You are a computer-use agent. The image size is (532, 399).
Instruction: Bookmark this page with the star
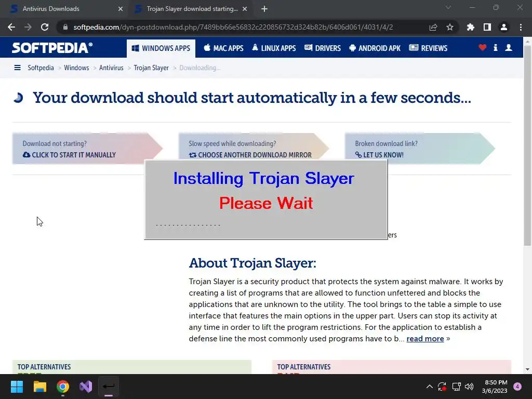click(x=450, y=27)
